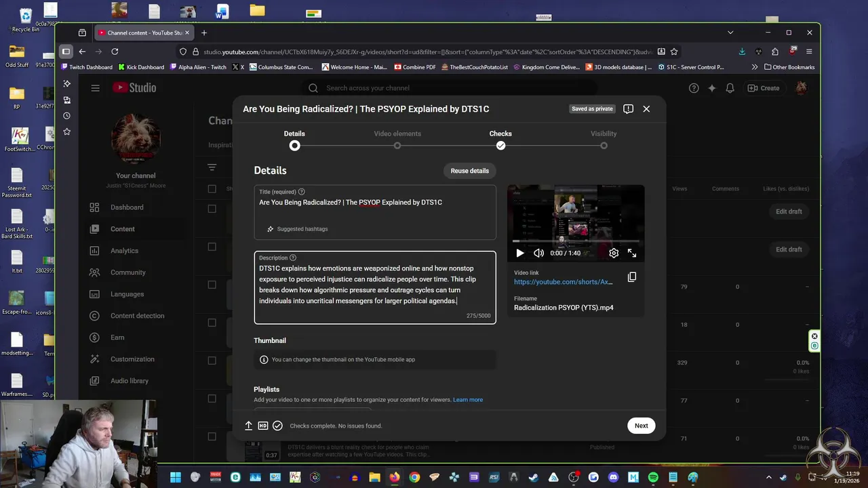The height and width of the screenshot is (488, 868).
Task: Close the video details dialog
Action: 646,108
